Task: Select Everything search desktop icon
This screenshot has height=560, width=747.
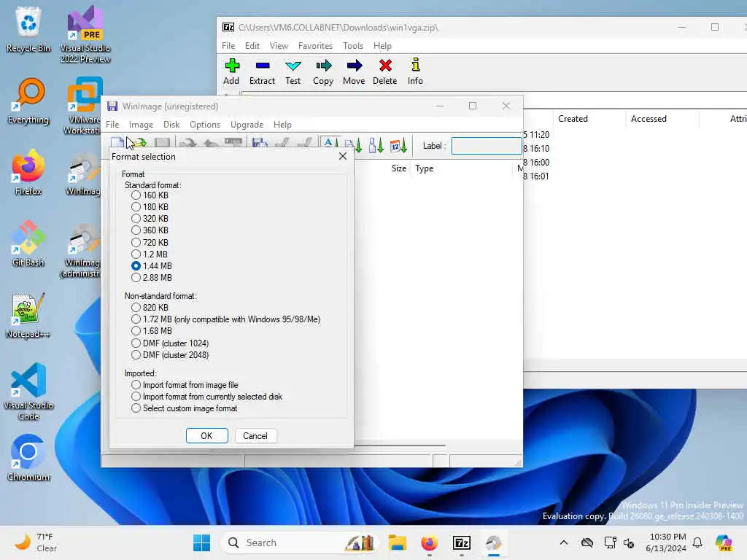Action: point(28,101)
